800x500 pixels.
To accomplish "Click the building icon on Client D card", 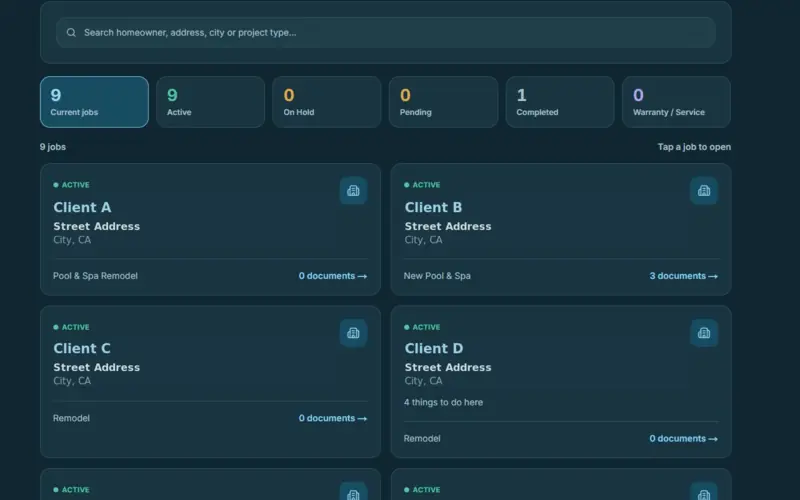I will [704, 333].
